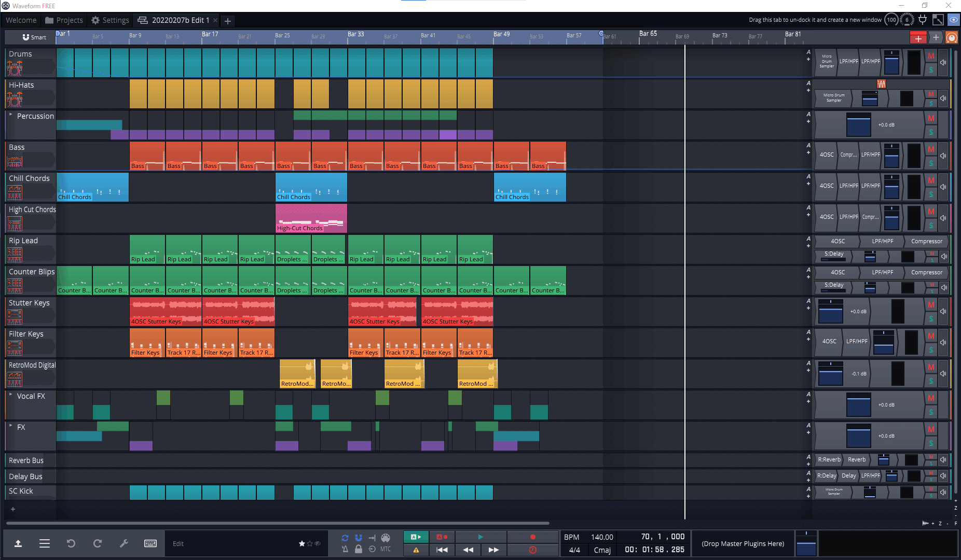Switch to the Welcome tab
The height and width of the screenshot is (560, 961).
pos(21,20)
